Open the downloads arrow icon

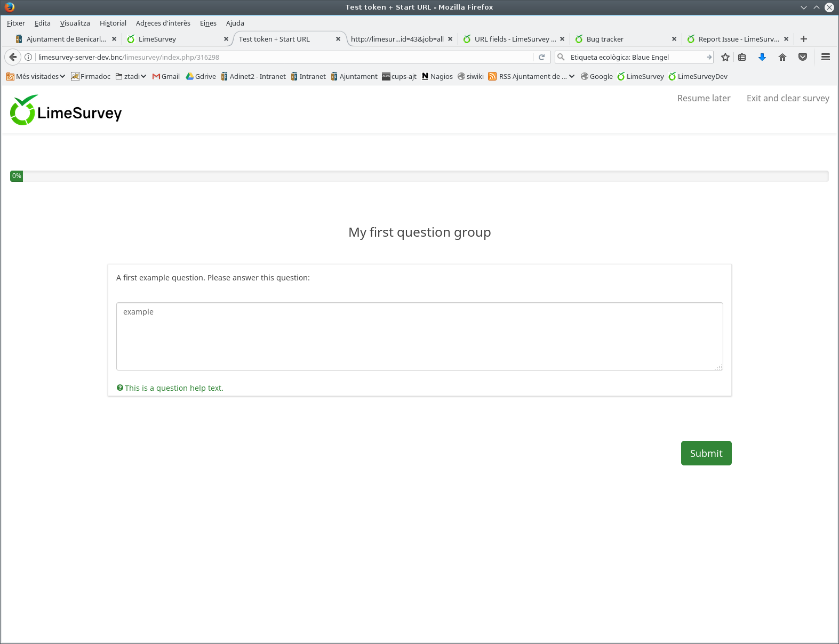tap(762, 57)
